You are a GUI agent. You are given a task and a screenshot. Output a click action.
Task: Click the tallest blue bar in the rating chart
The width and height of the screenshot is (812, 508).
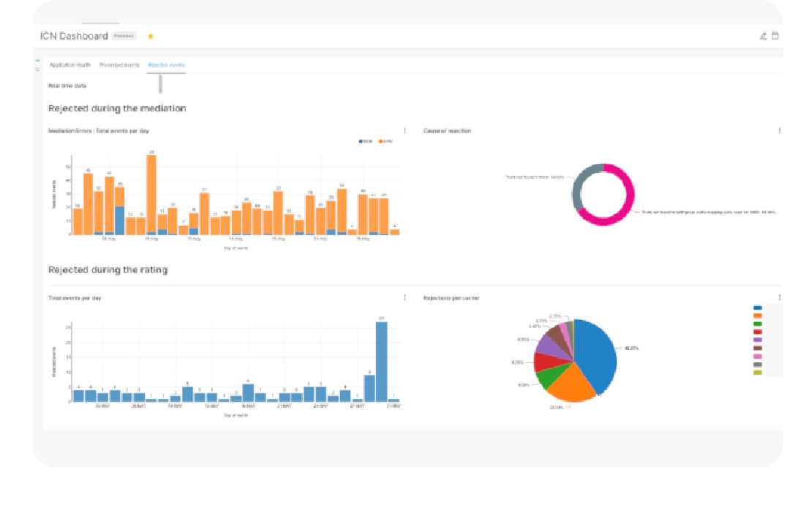[x=382, y=362]
